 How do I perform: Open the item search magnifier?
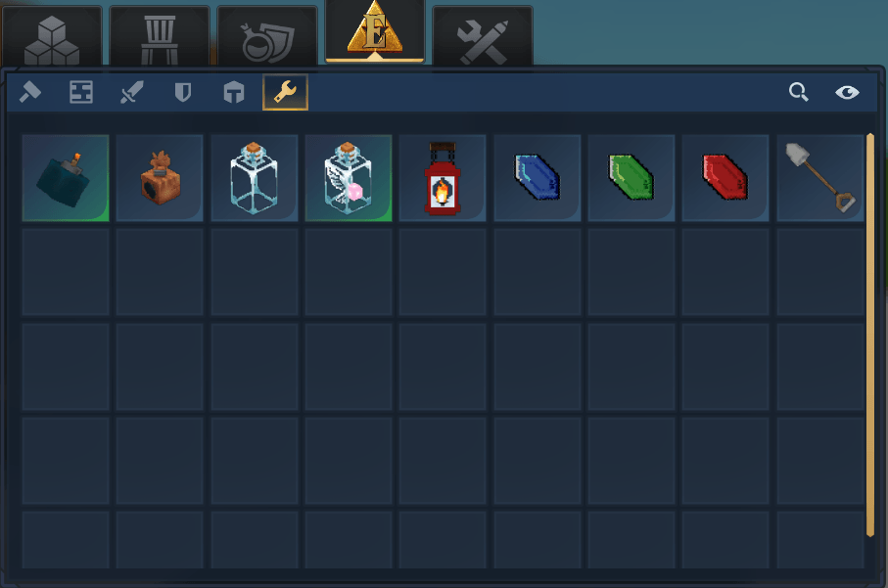[x=799, y=92]
